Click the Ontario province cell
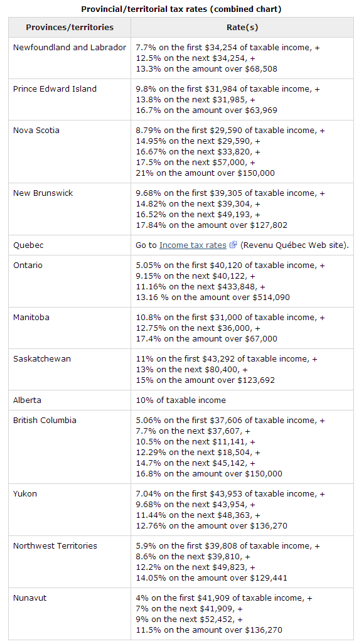 (70, 281)
